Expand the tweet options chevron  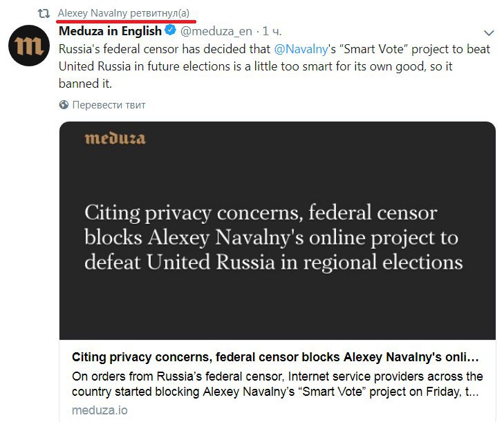tap(489, 32)
